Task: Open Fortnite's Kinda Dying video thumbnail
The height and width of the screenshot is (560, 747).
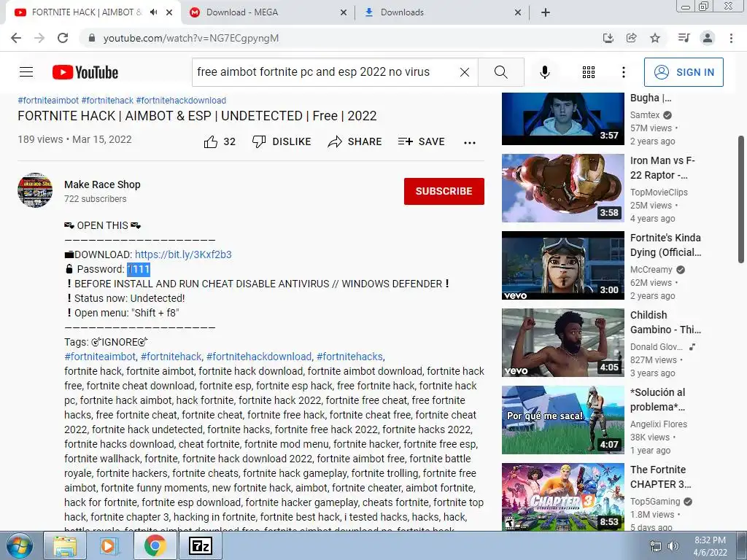Action: point(562,265)
